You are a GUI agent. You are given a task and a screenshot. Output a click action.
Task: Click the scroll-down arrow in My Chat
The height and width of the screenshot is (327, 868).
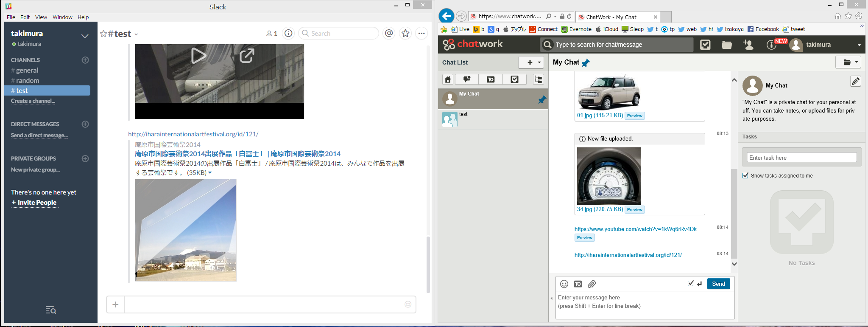click(734, 264)
